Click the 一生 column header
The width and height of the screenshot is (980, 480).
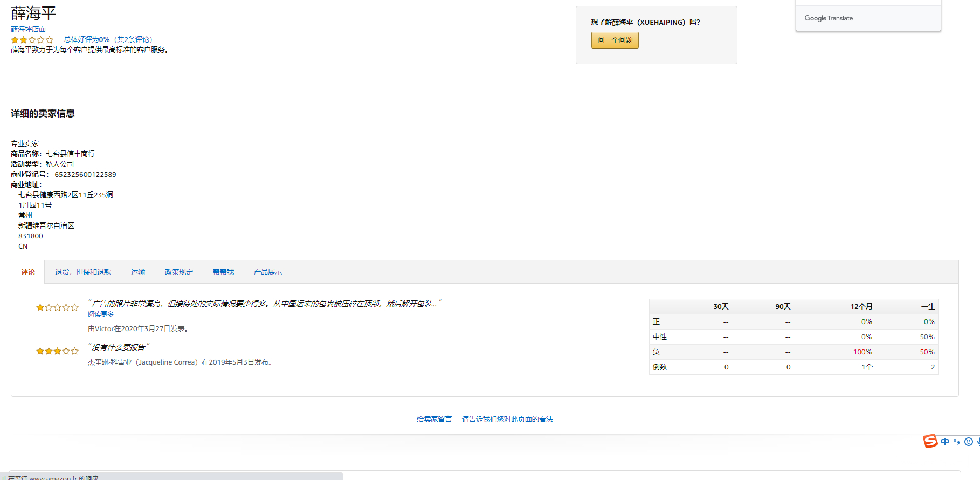pyautogui.click(x=928, y=306)
